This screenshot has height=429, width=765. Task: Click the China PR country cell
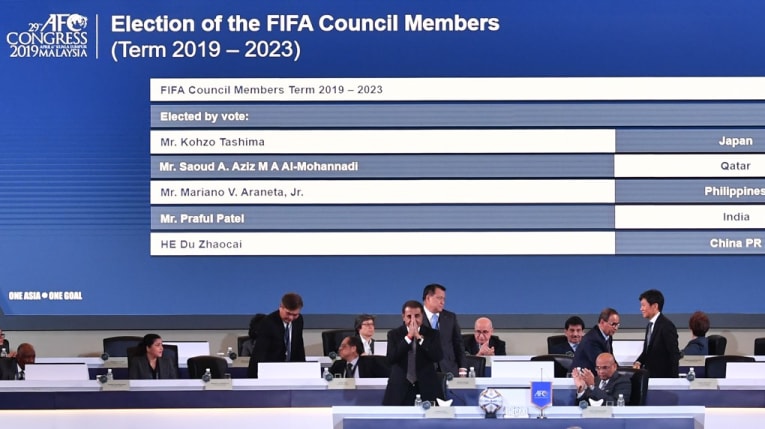[x=690, y=243]
